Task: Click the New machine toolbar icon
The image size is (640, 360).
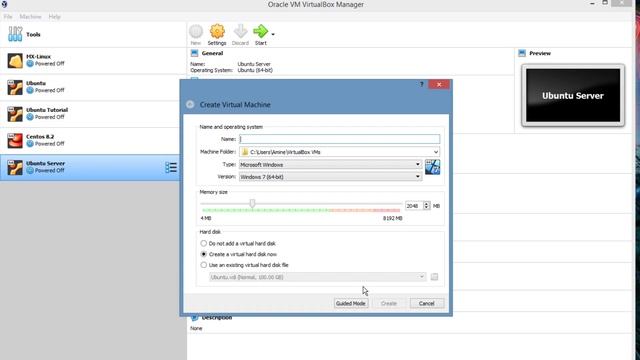Action: click(196, 32)
